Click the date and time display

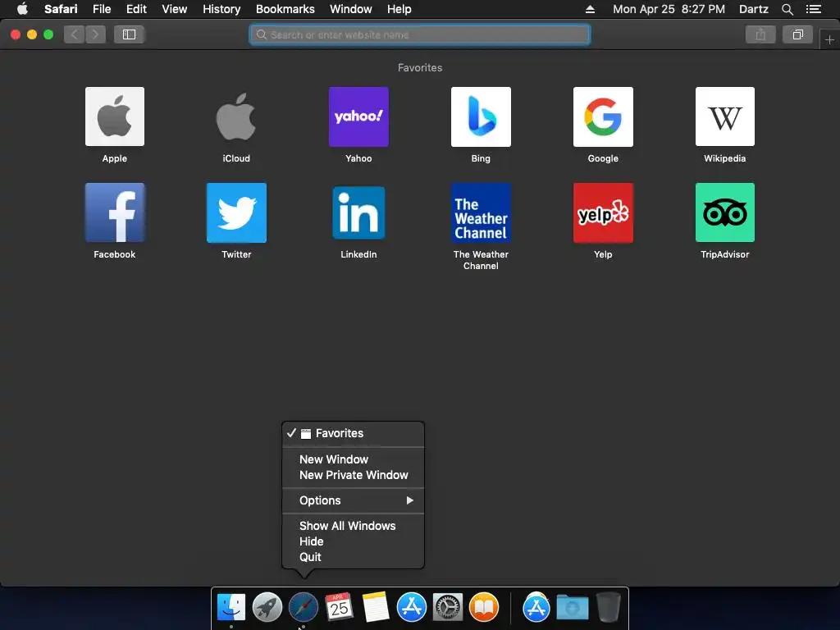click(x=669, y=9)
